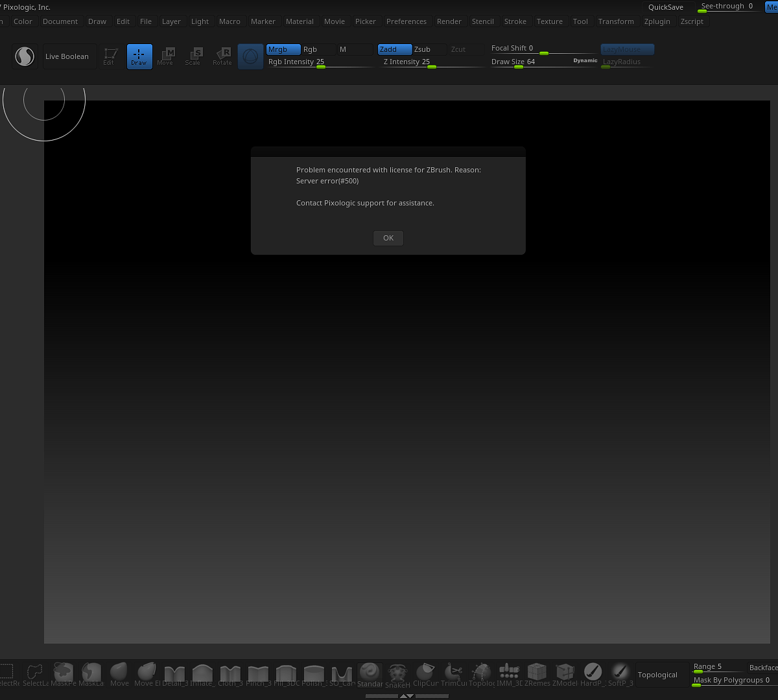Click the Focal Shift slider
This screenshot has height=700, width=778.
point(543,49)
